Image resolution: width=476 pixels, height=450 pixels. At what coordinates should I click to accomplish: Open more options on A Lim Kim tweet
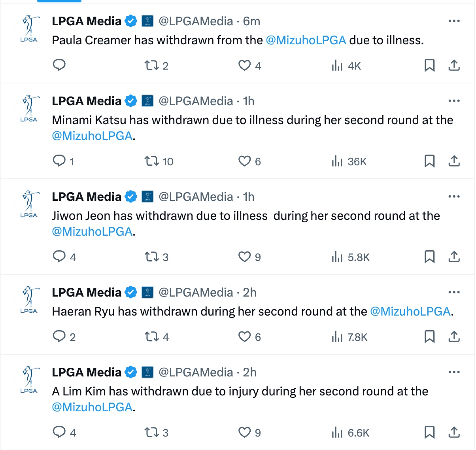454,372
